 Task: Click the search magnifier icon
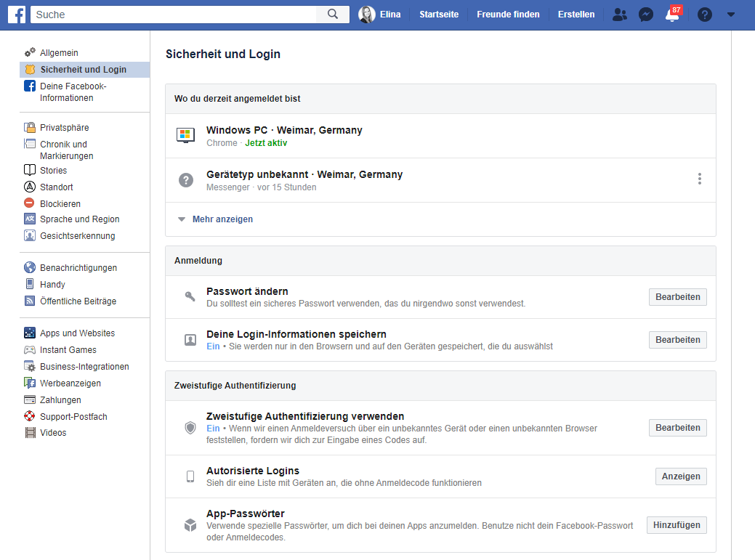click(x=333, y=15)
